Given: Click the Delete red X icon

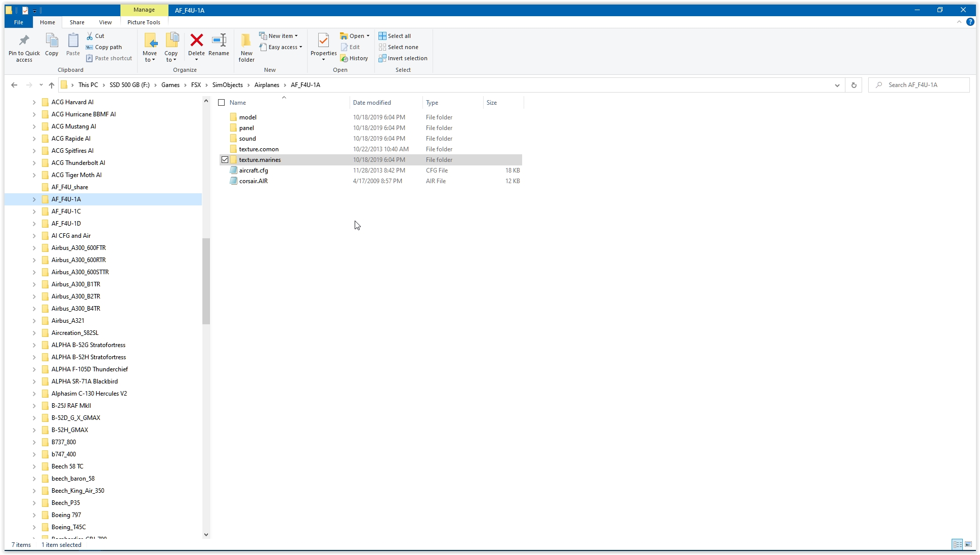Looking at the screenshot, I should point(196,40).
